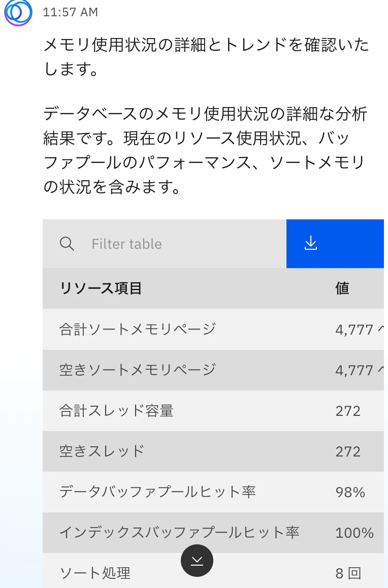Click the search icon inside the filter field
The width and height of the screenshot is (388, 588).
click(68, 244)
